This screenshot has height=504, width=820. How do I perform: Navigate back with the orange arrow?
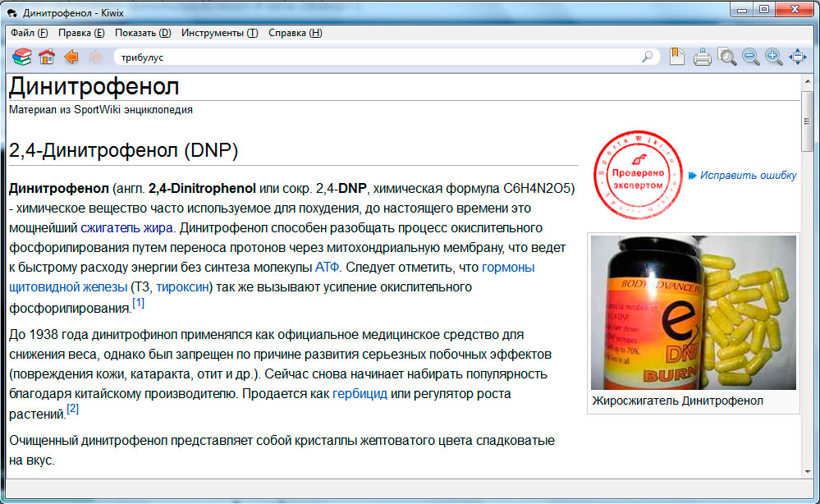click(x=71, y=57)
